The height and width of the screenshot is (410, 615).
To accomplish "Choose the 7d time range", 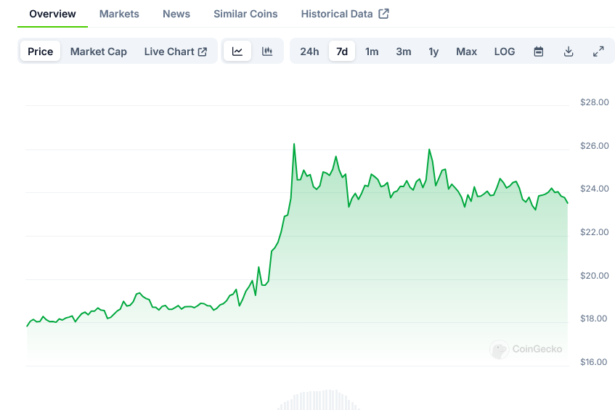I will pos(342,52).
